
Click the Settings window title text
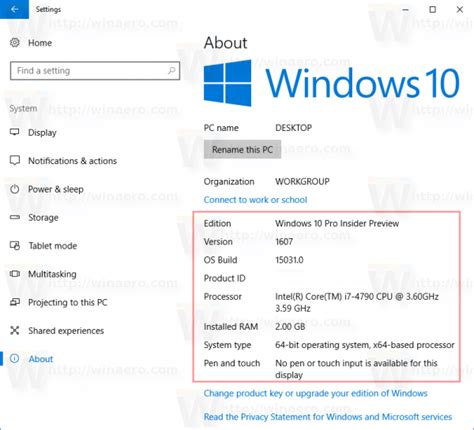48,9
